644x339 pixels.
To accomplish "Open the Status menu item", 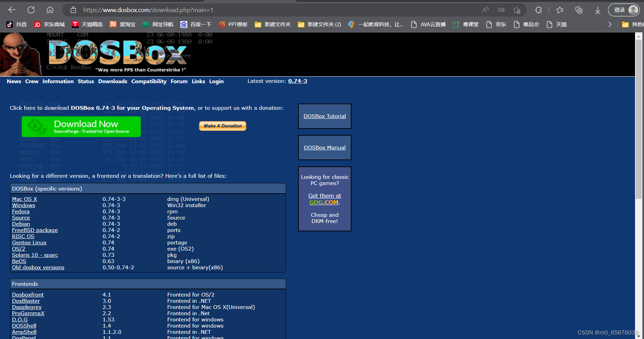I will click(x=86, y=81).
